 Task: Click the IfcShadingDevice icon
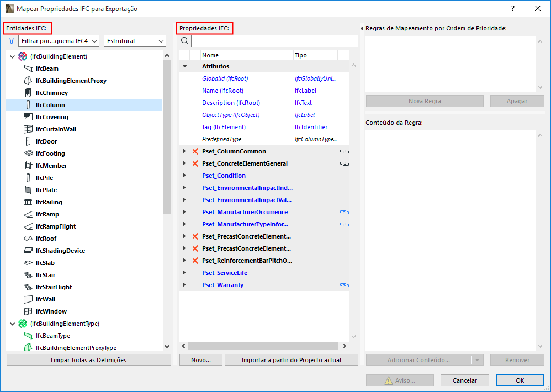click(x=28, y=251)
